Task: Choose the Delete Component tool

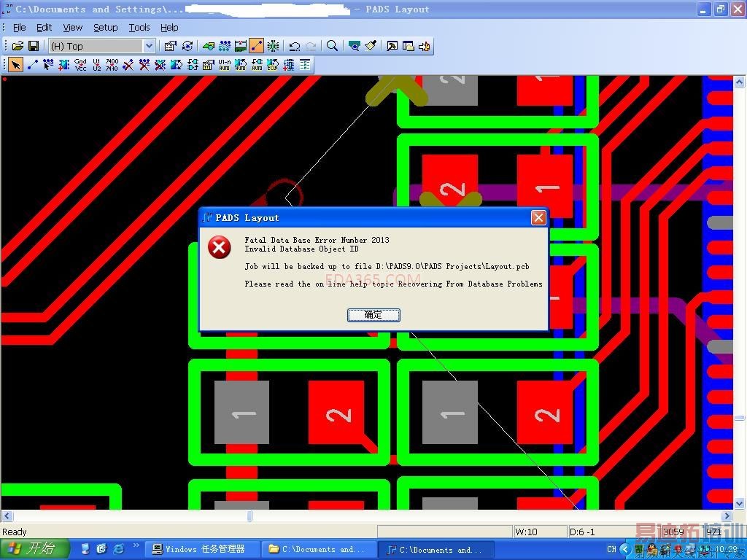Action: coord(160,65)
